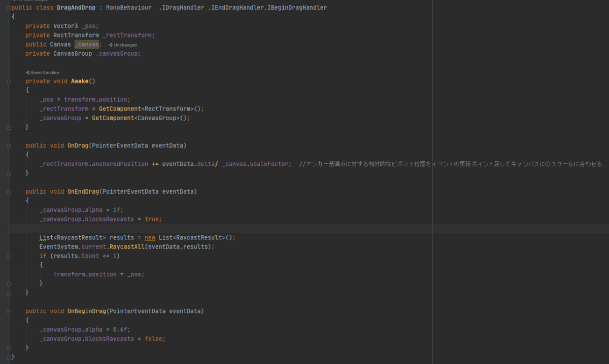Click the Awake method name
Image resolution: width=609 pixels, height=364 pixels.
tap(80, 81)
